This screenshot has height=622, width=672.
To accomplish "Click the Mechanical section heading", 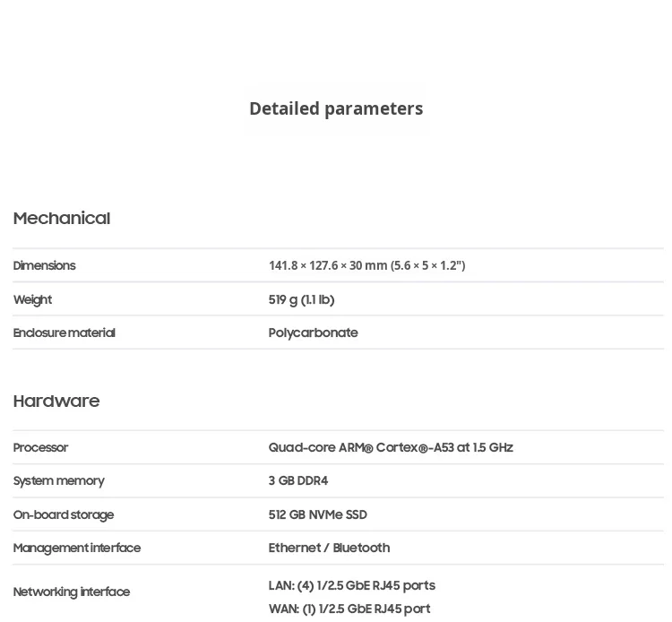I will (x=62, y=219).
